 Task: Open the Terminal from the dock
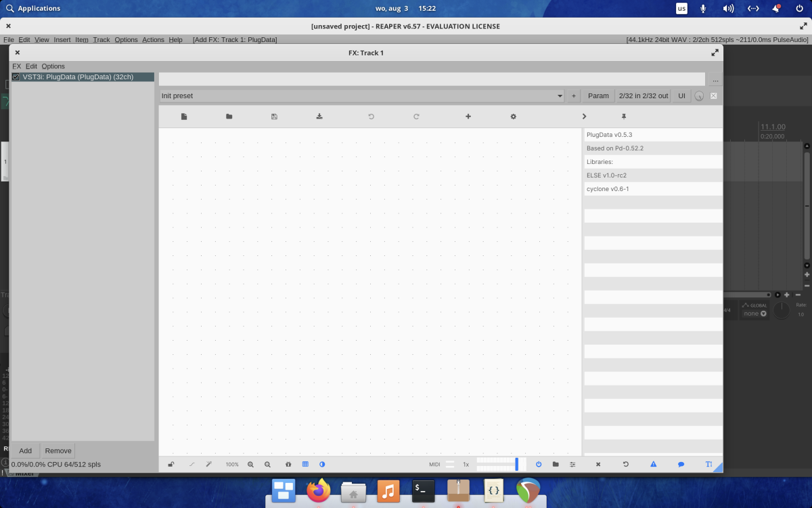[424, 490]
